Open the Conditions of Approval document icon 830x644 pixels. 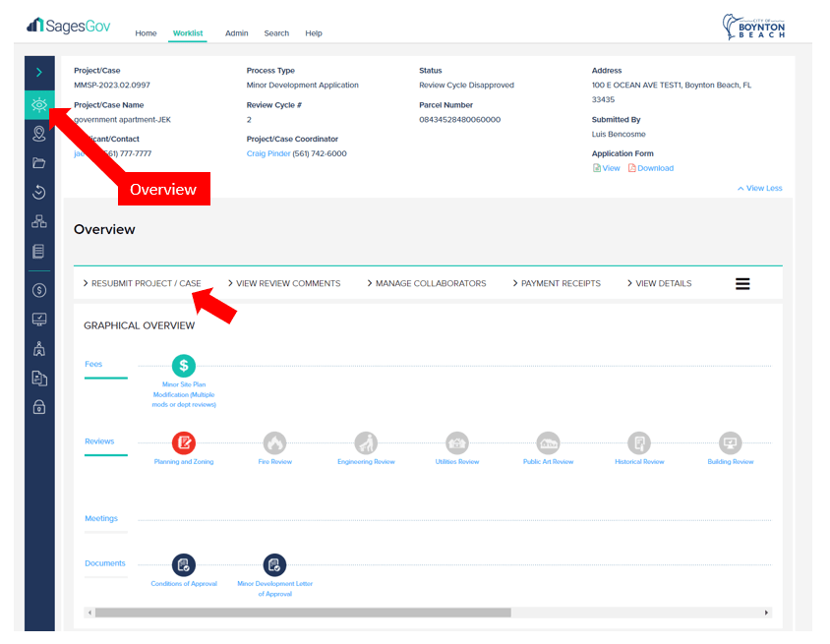pyautogui.click(x=184, y=564)
